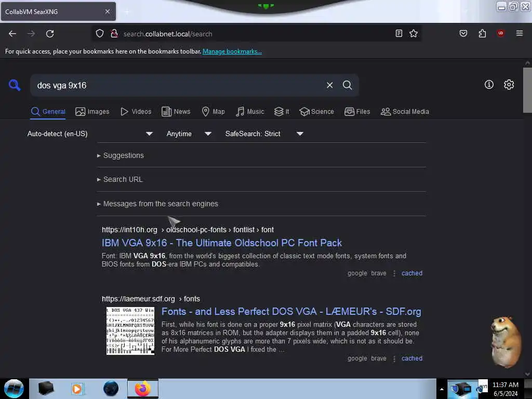Click the page vertical scrollbar thumb
The width and height of the screenshot is (532, 399).
pos(527,90)
